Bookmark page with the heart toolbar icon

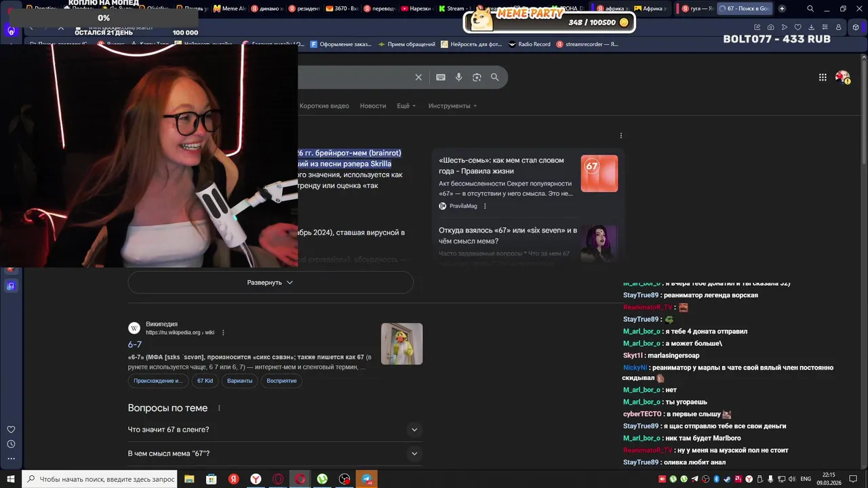(798, 27)
